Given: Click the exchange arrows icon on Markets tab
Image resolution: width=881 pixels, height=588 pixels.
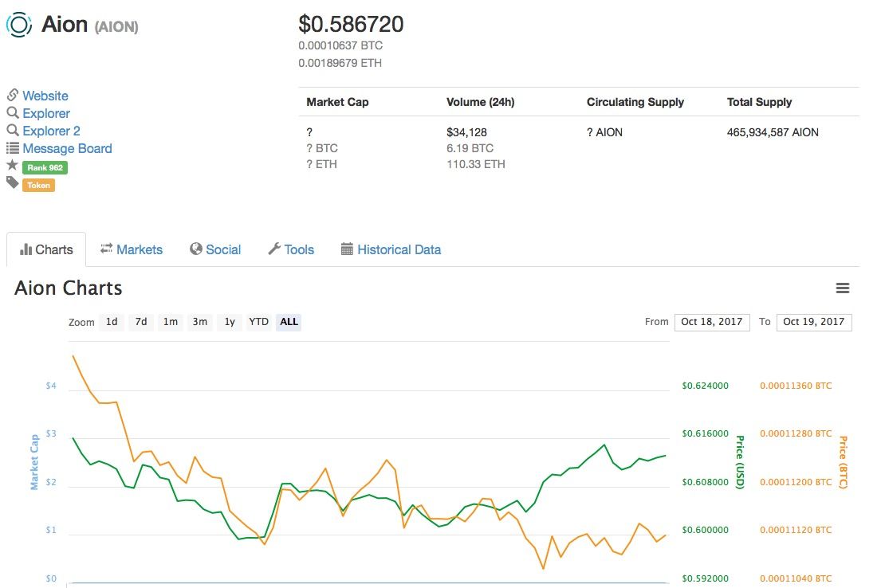Looking at the screenshot, I should coord(106,249).
